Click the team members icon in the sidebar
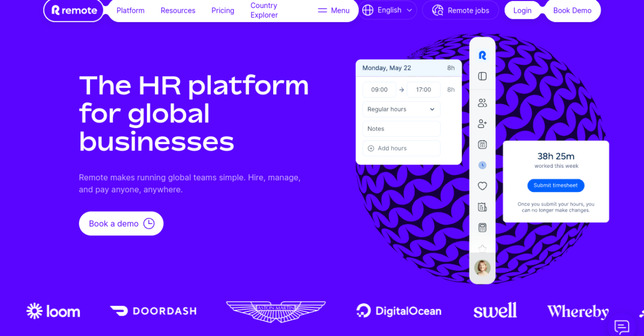 tap(482, 103)
